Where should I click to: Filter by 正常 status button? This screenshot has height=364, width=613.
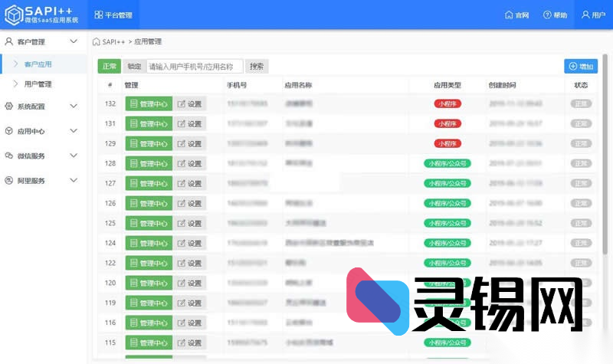coord(110,67)
